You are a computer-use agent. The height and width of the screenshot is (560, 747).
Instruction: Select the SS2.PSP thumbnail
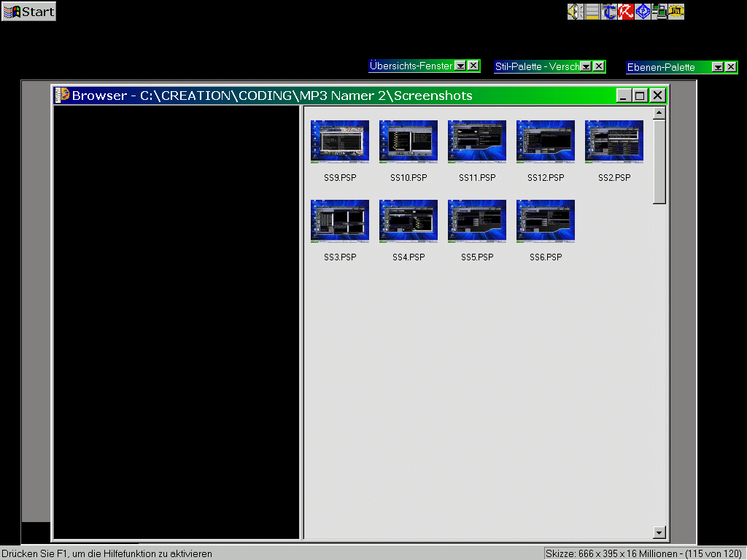(614, 142)
